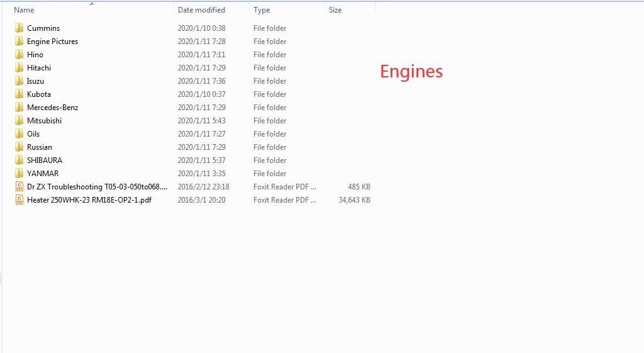The width and height of the screenshot is (644, 353).
Task: Click the 2020/1/11 7:28 date cell
Action: [202, 41]
